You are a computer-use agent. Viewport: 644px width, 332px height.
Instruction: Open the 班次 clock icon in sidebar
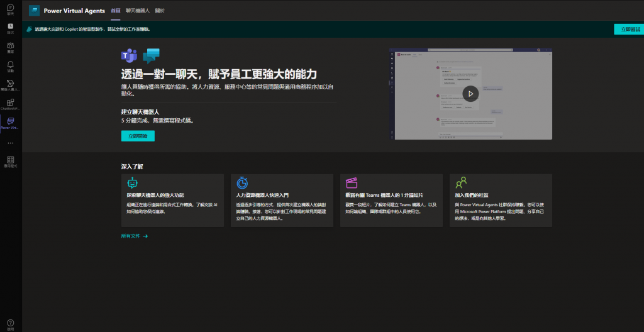(11, 28)
